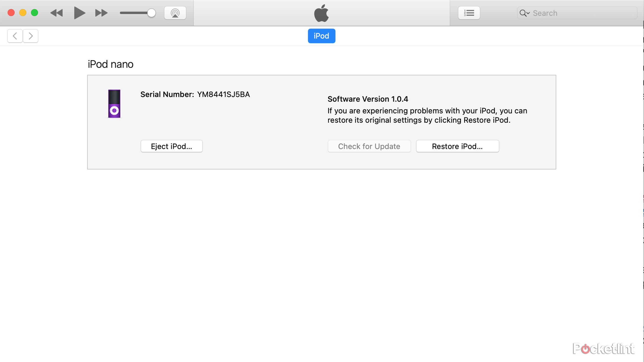Go forward with the right chevron
Image resolution: width=644 pixels, height=362 pixels.
31,36
